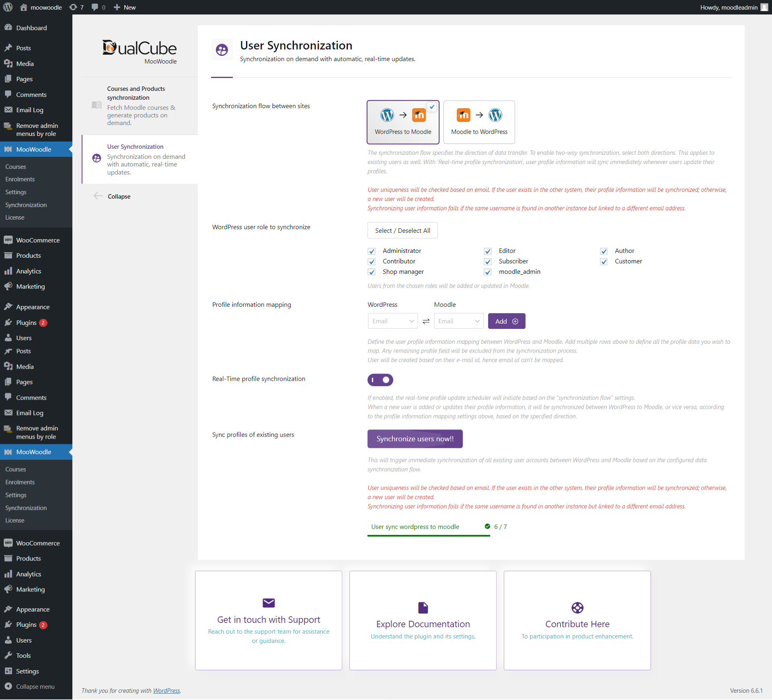Open the Explore Documentation card

pyautogui.click(x=423, y=620)
